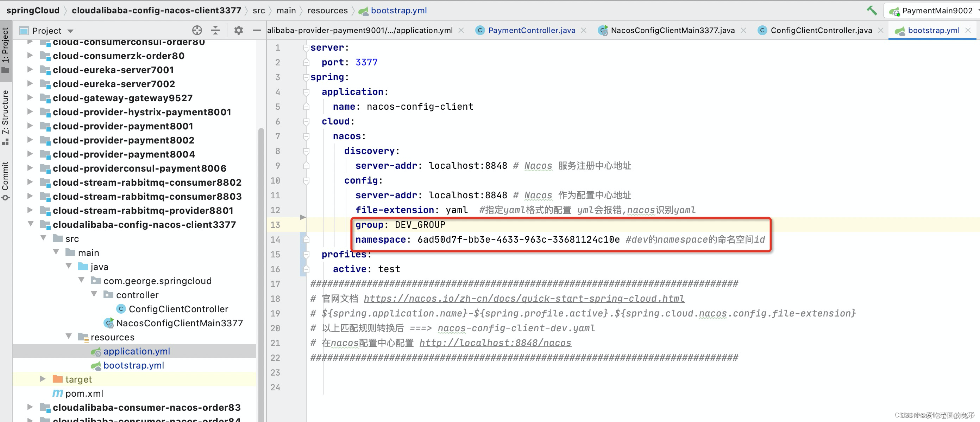Open the PaymentMain9002 run configuration dropdown
Viewport: 980px width, 422px height.
pyautogui.click(x=933, y=11)
